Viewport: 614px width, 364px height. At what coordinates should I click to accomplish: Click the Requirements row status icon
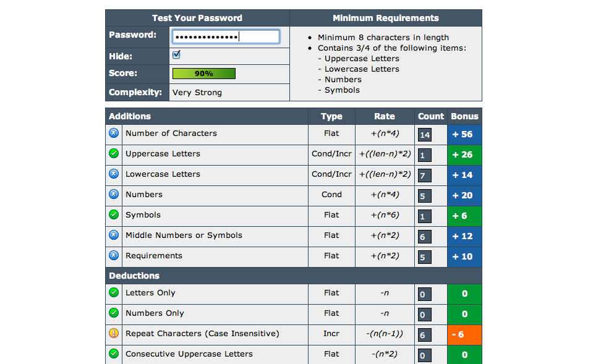pos(114,256)
